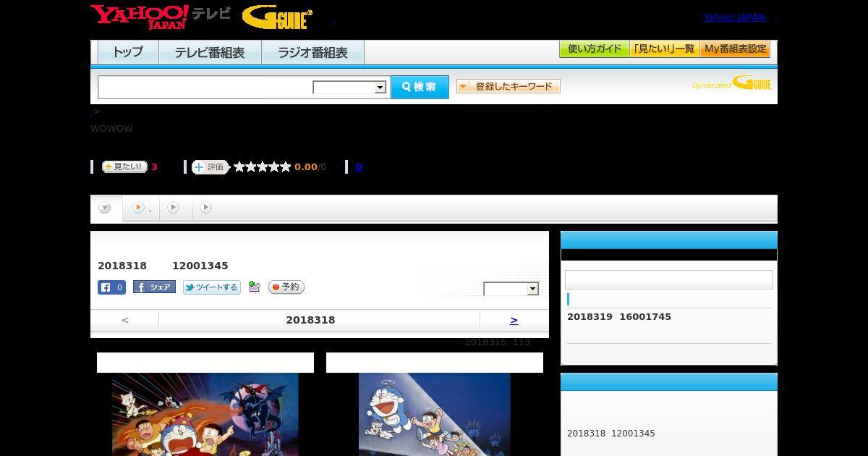Click the Yahoo! Japan テレビ logo
868x456 pixels.
[161, 17]
